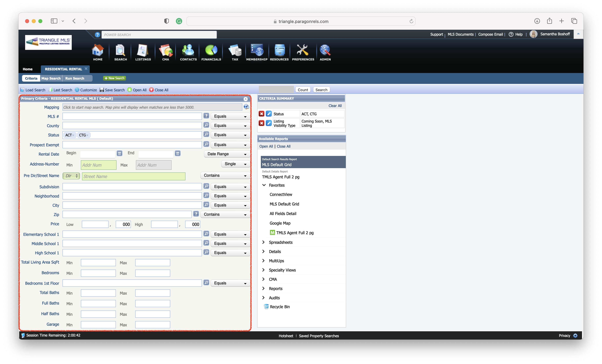
Task: Expand the Audits reports group
Action: click(x=264, y=298)
